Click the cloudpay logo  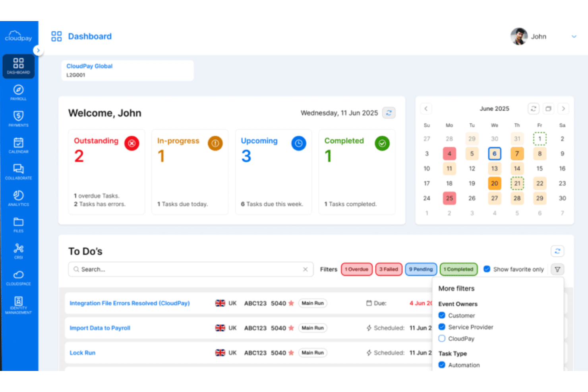[x=18, y=37]
